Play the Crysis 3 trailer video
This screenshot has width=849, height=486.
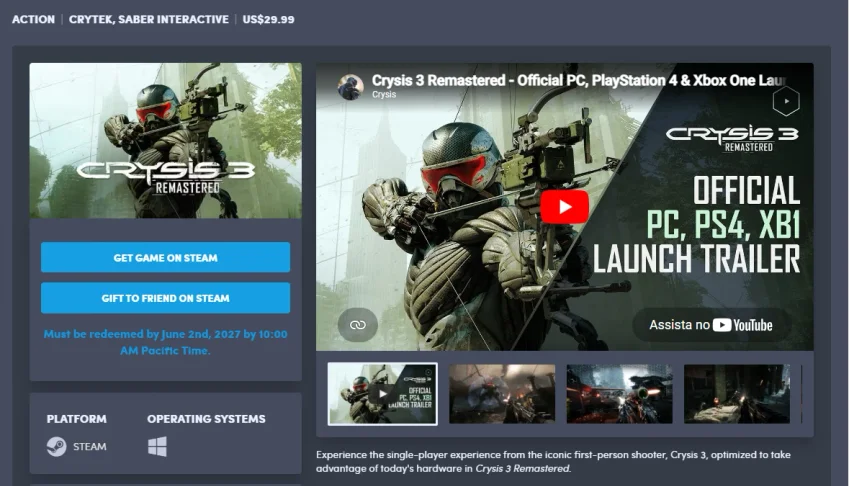pos(564,207)
